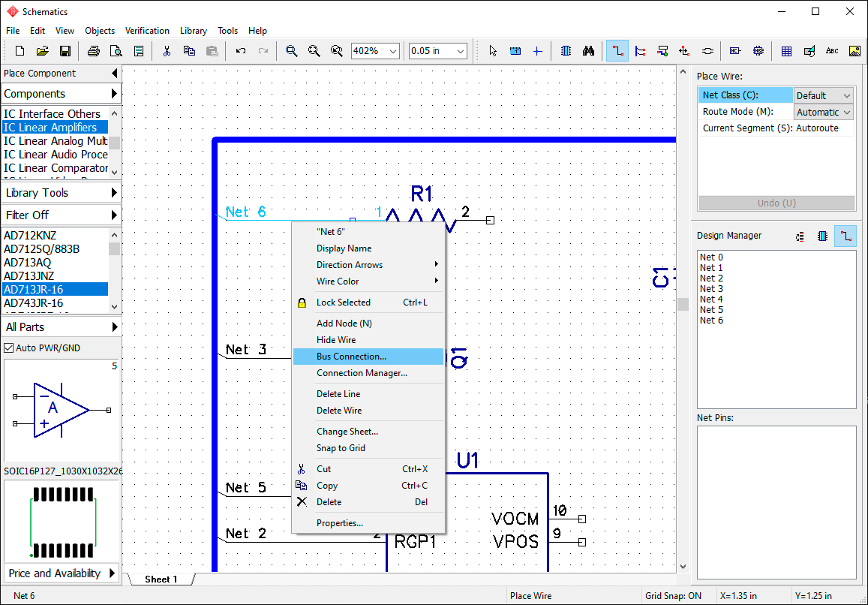The width and height of the screenshot is (868, 605).
Task: Open a file with the folder icon
Action: [x=43, y=51]
